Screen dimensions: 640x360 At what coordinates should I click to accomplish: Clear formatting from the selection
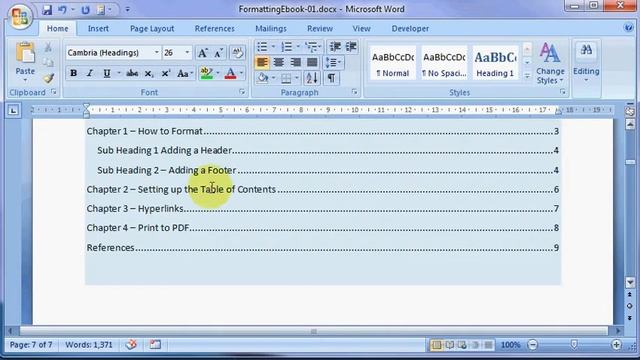(x=237, y=53)
